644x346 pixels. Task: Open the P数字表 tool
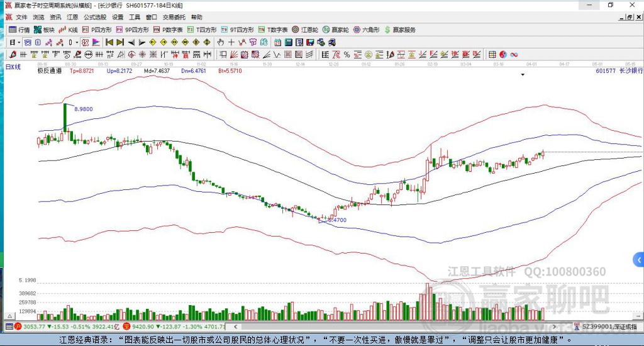(x=168, y=30)
